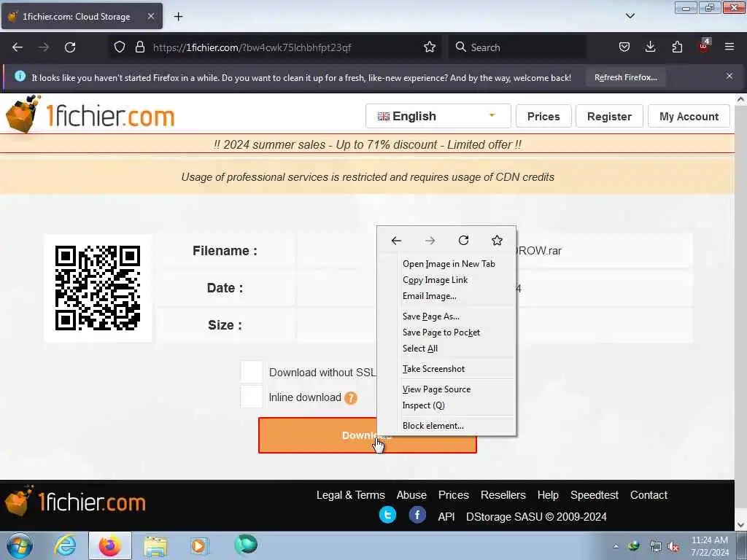Click the orange Download button
This screenshot has height=560, width=747.
368,435
